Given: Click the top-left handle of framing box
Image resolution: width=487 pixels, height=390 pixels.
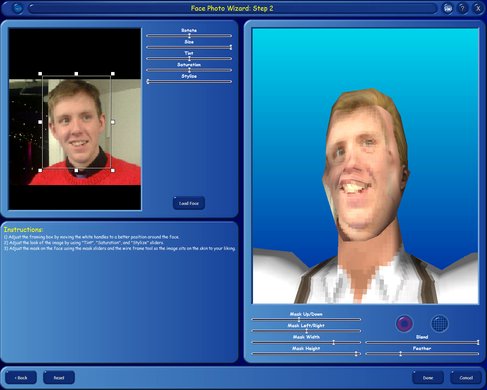Looking at the screenshot, I should click(x=40, y=74).
